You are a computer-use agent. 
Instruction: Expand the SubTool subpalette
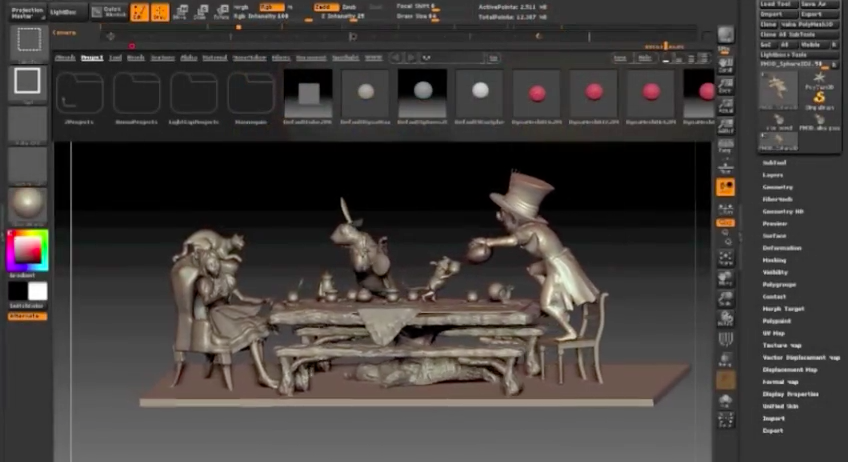tap(774, 162)
